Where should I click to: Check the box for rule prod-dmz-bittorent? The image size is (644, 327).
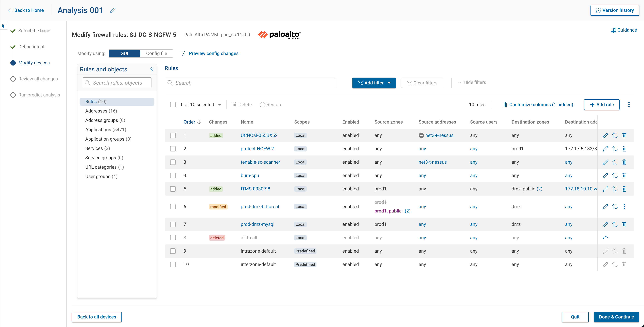173,206
